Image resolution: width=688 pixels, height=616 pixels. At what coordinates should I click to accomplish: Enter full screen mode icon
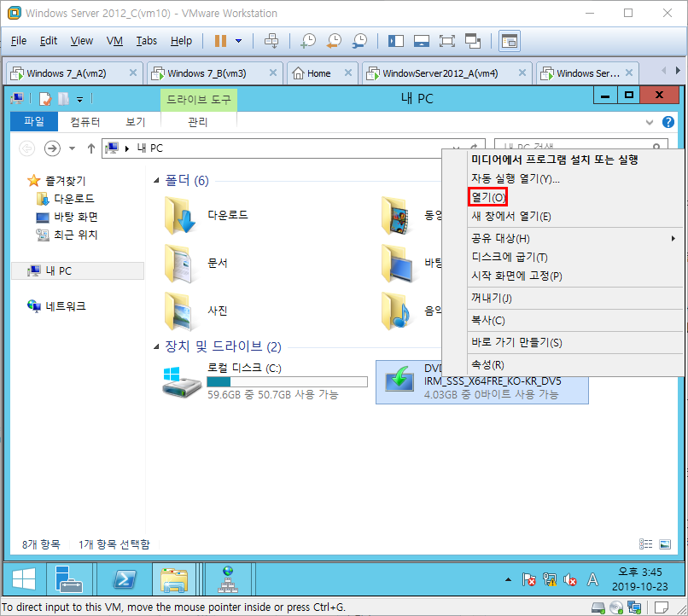click(x=447, y=41)
